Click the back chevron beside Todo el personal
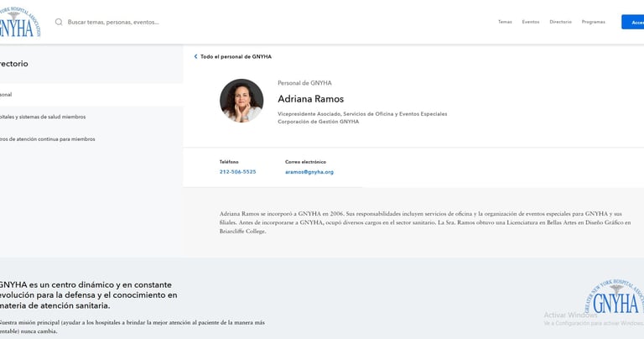 tap(195, 57)
